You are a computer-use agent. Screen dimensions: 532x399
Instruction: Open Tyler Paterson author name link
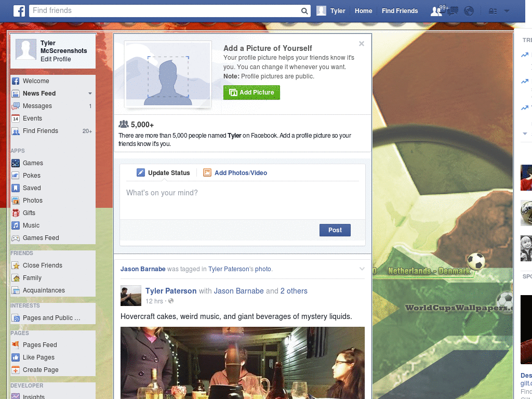171,291
